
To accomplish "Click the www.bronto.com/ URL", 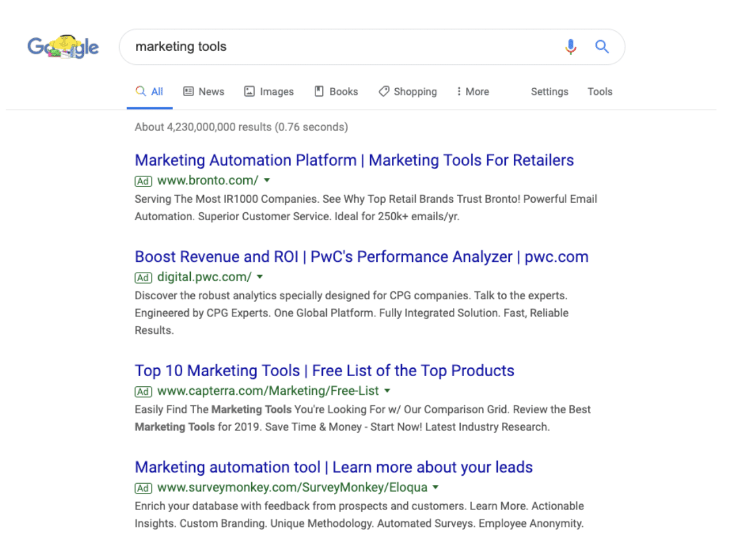I will [208, 180].
